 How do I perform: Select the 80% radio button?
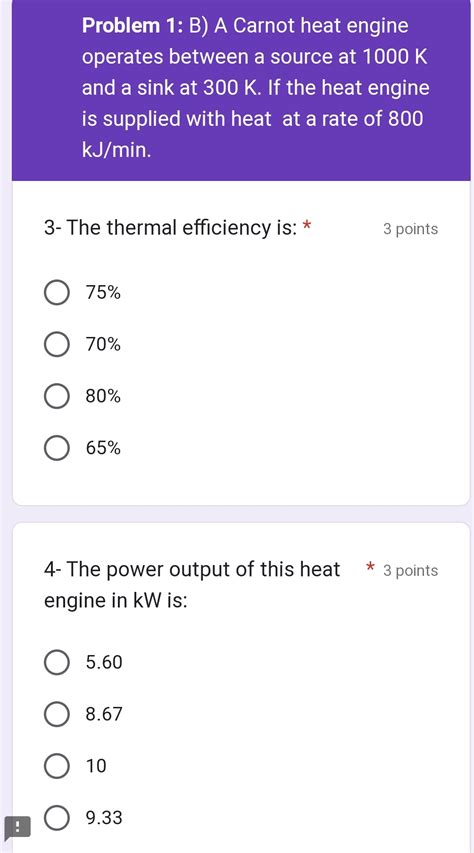click(56, 396)
